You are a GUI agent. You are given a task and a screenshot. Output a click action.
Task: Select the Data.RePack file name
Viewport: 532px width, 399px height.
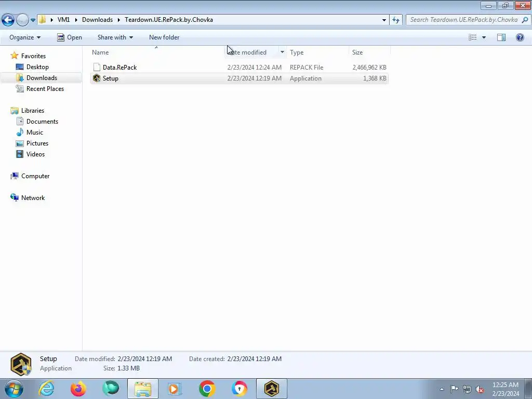click(120, 67)
